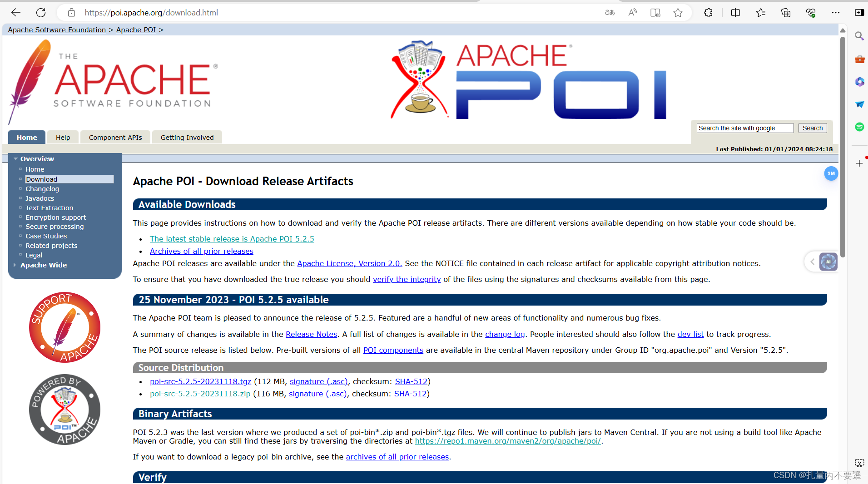Image resolution: width=868 pixels, height=484 pixels.
Task: Open settings and more ellipsis menu
Action: point(836,13)
